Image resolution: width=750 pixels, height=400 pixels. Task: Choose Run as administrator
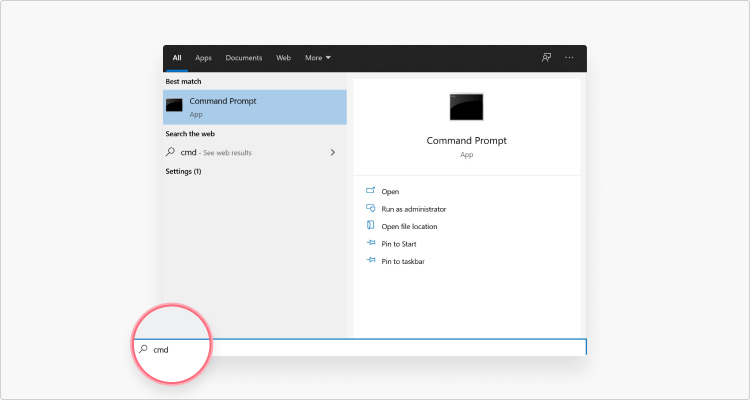(414, 209)
